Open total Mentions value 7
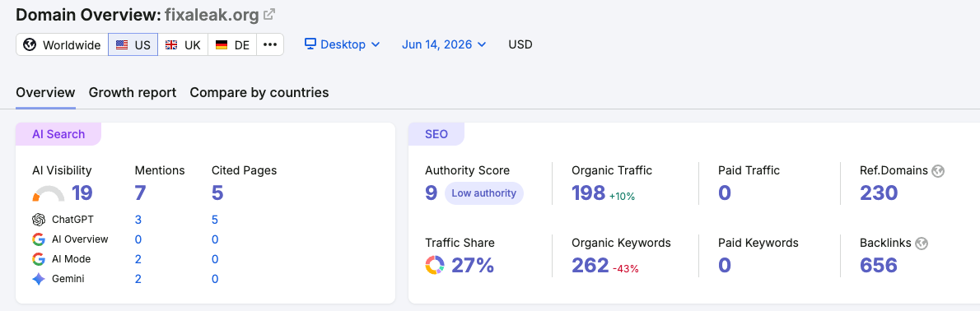 [x=141, y=193]
